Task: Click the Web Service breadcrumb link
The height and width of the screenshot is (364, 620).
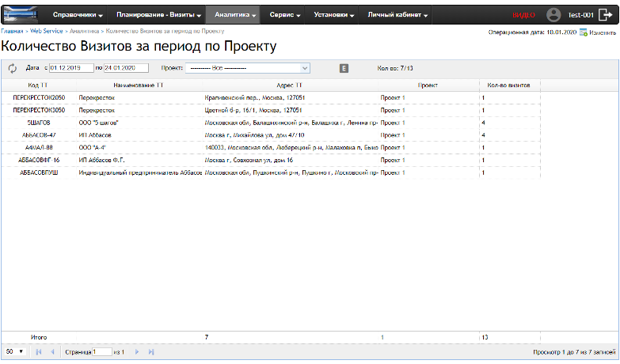Action: tap(46, 31)
